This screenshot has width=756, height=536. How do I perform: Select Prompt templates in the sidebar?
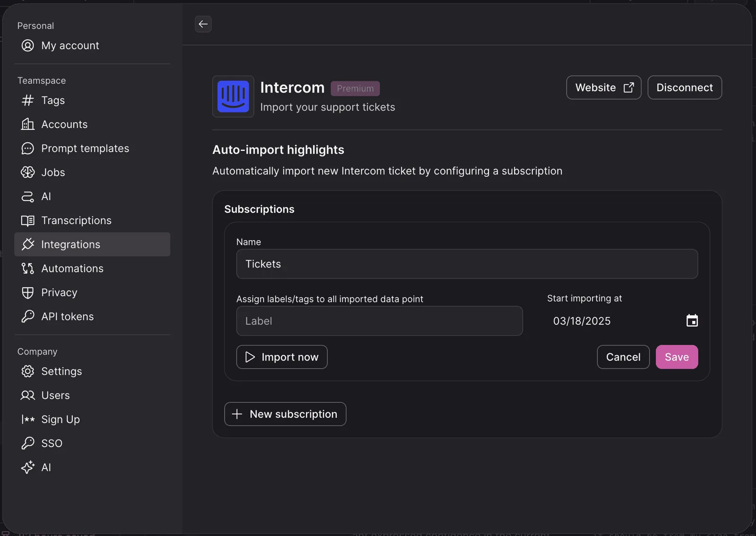coord(92,148)
